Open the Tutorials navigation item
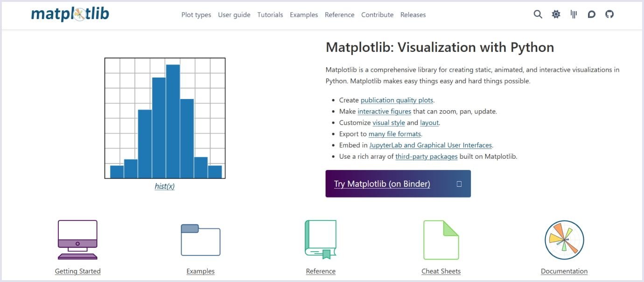The image size is (644, 282). point(270,14)
